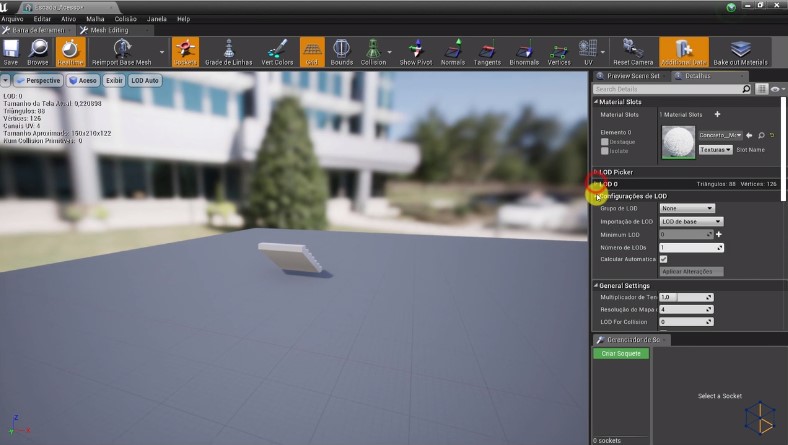This screenshot has width=788, height=445.
Task: Collapse the Material Slots section
Action: [596, 102]
